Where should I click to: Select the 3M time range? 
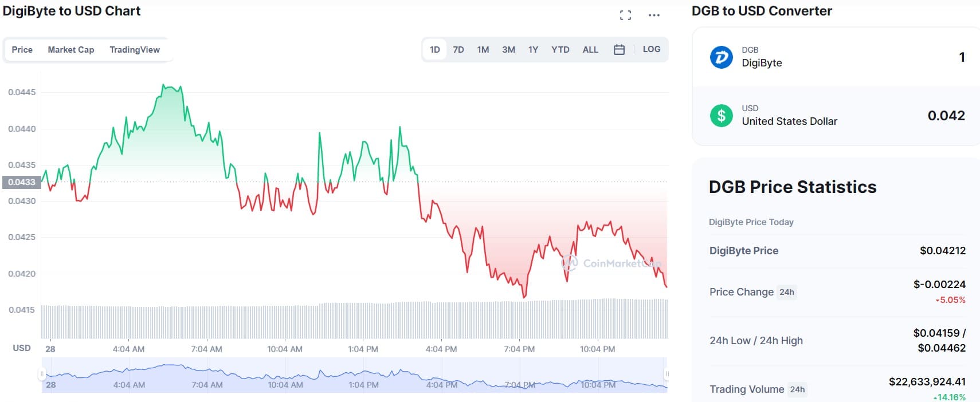tap(508, 50)
